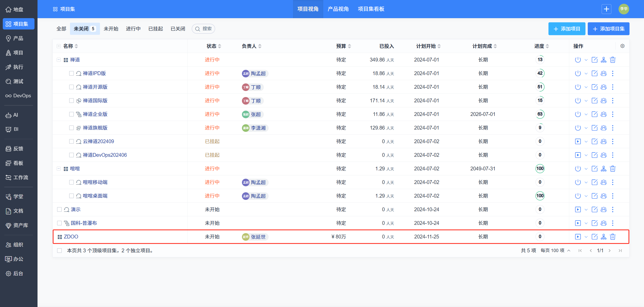The height and width of the screenshot is (307, 644).
Task: Select the 已挂起 filter tab
Action: click(155, 29)
